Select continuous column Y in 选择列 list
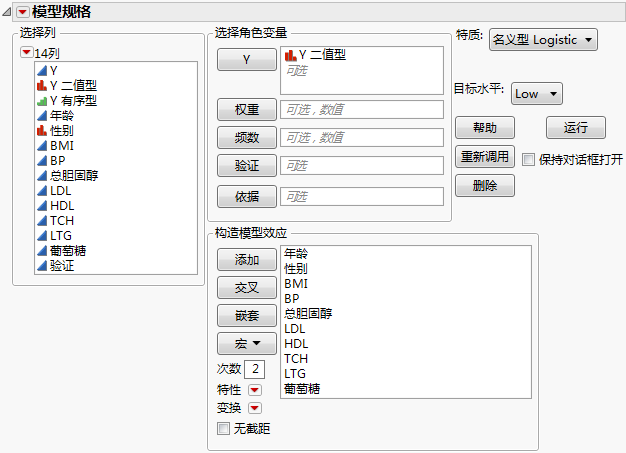Screen dimensions: 626x453 (x=116, y=71)
